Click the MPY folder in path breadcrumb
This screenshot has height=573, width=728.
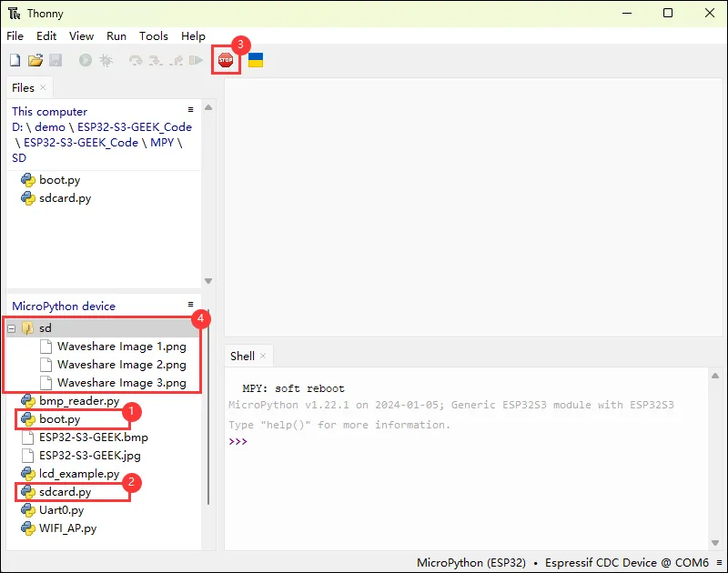coord(162,142)
